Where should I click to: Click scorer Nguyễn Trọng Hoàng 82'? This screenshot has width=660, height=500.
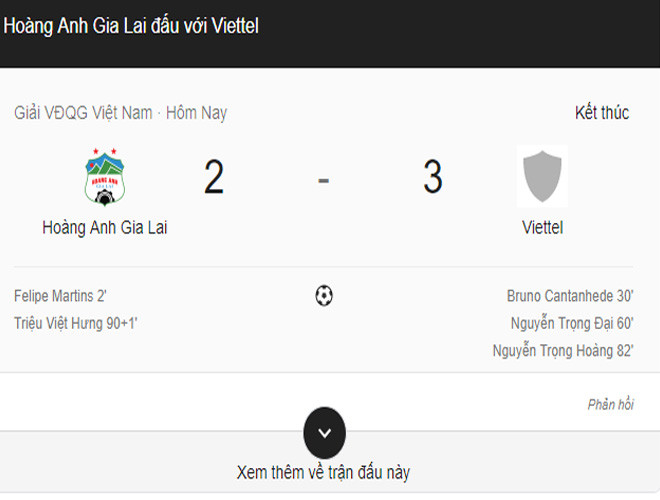pos(563,350)
